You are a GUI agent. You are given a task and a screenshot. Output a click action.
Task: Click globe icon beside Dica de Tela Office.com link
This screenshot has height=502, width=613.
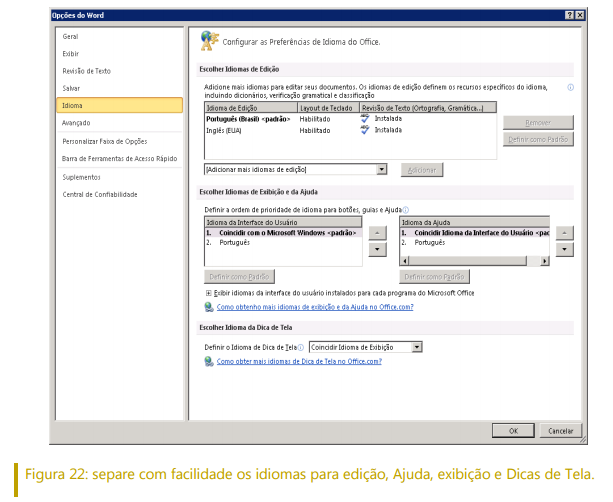pos(208,362)
